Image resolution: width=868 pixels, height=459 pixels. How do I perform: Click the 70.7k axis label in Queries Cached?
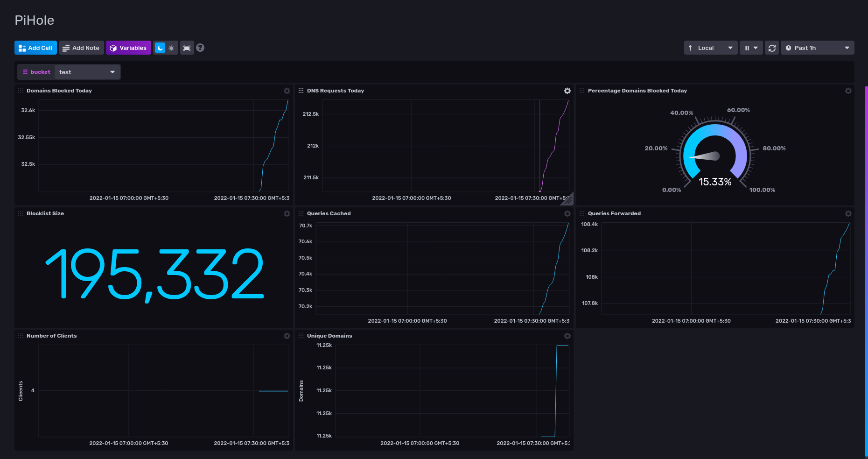[306, 226]
